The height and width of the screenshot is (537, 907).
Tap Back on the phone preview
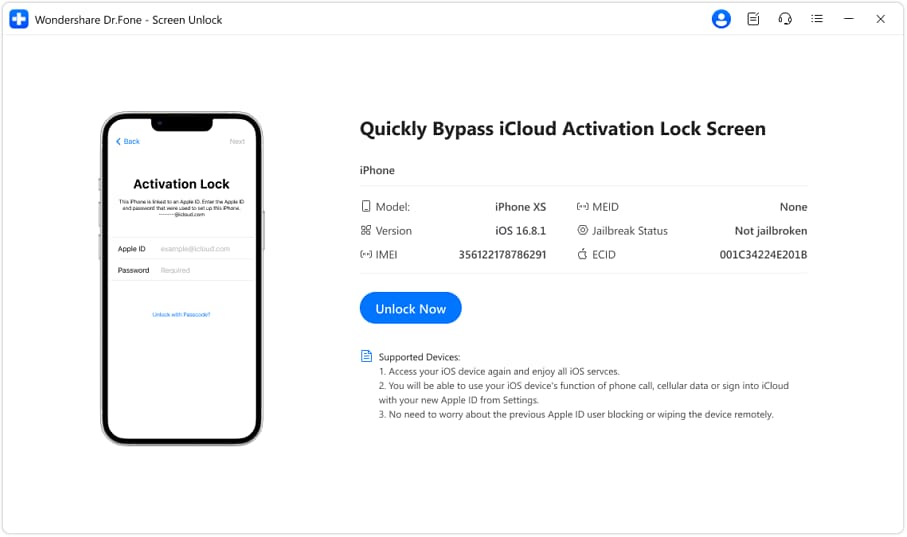[128, 142]
